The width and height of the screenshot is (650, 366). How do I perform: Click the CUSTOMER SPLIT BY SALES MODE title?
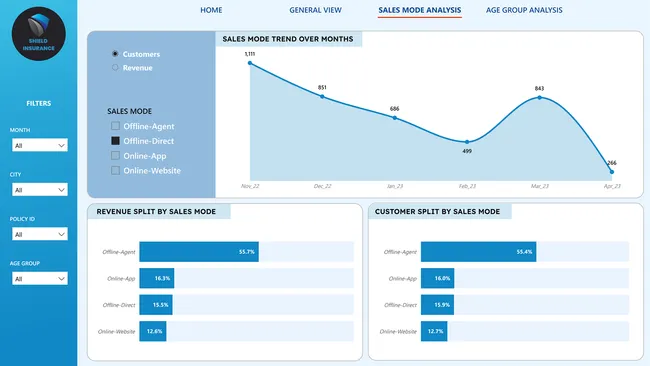point(437,211)
